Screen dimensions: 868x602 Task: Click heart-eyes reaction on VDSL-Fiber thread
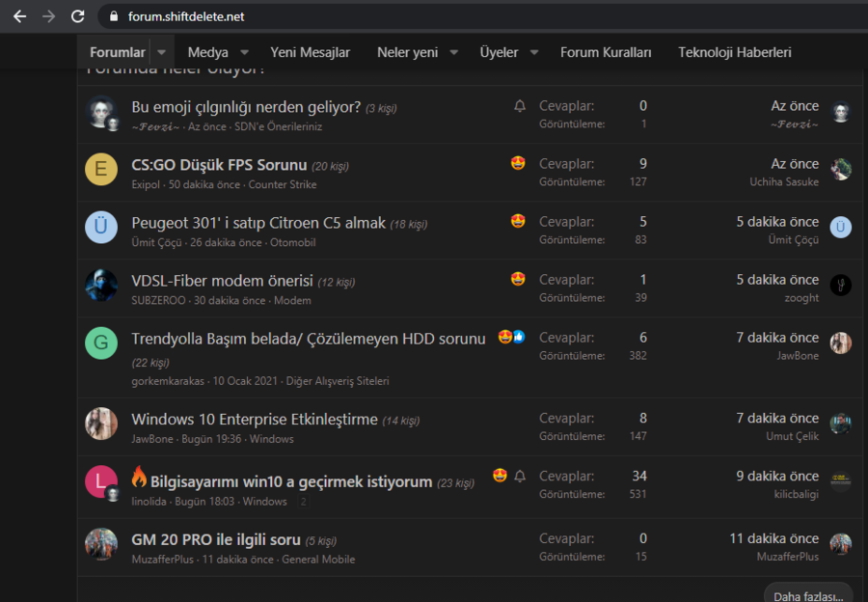point(518,279)
